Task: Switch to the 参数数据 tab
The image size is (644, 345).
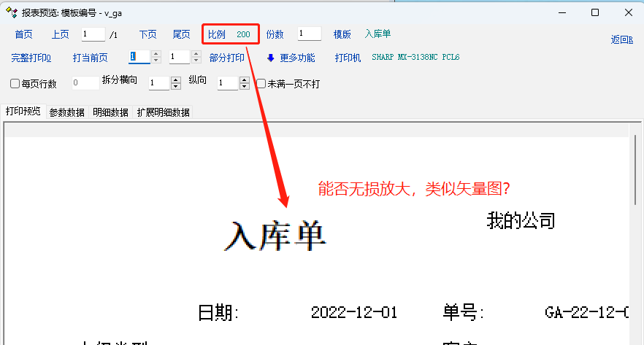Action: (66, 112)
